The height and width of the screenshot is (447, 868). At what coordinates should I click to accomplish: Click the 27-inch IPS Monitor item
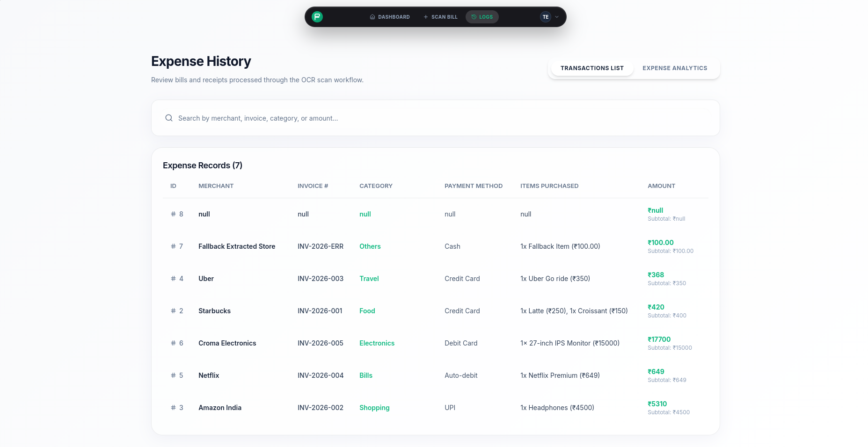[x=570, y=343]
